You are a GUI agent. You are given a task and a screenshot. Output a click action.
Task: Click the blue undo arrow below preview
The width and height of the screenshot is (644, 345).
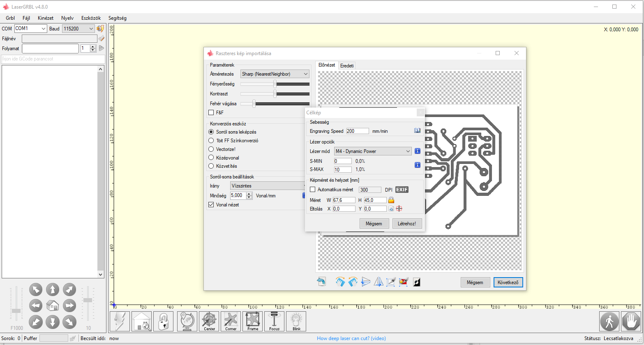pos(321,282)
